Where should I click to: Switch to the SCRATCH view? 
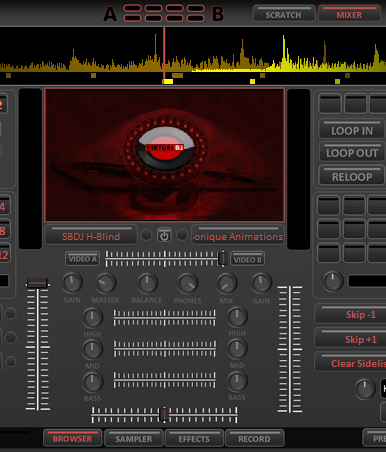coord(283,14)
